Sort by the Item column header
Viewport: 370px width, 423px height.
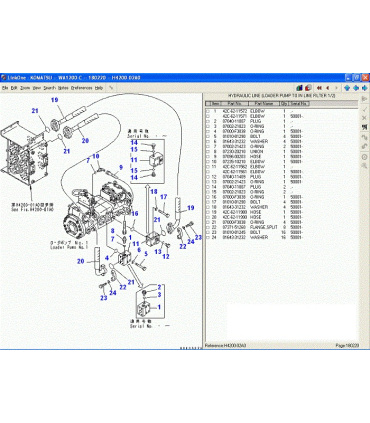coord(216,104)
